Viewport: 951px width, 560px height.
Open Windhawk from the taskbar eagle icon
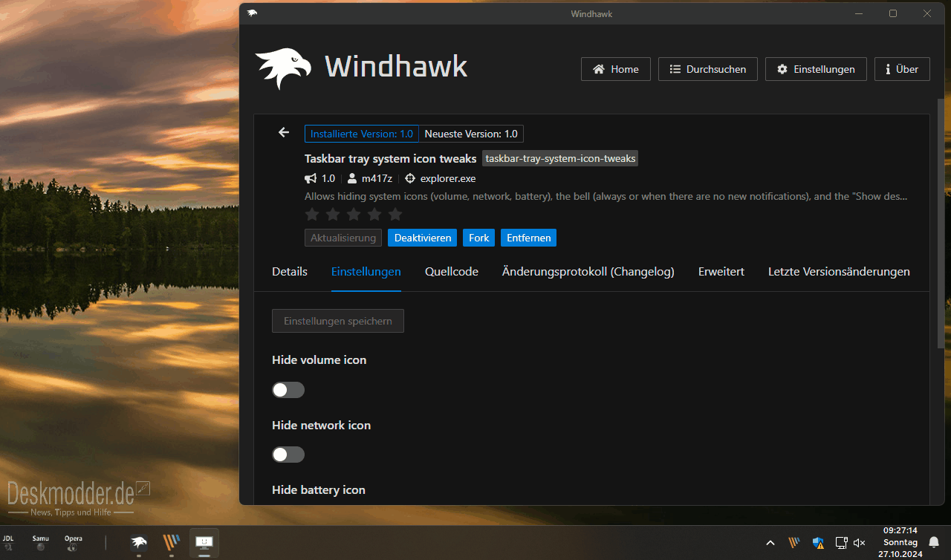[x=139, y=543]
